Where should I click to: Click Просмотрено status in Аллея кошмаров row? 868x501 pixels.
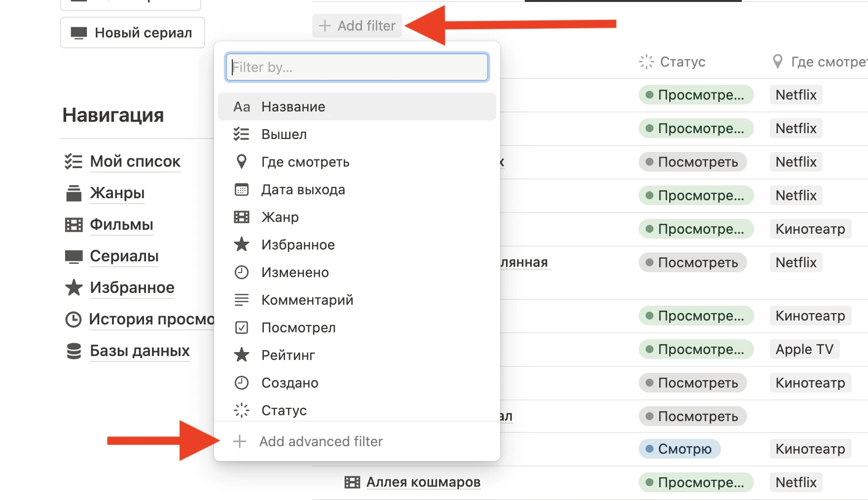pos(696,482)
